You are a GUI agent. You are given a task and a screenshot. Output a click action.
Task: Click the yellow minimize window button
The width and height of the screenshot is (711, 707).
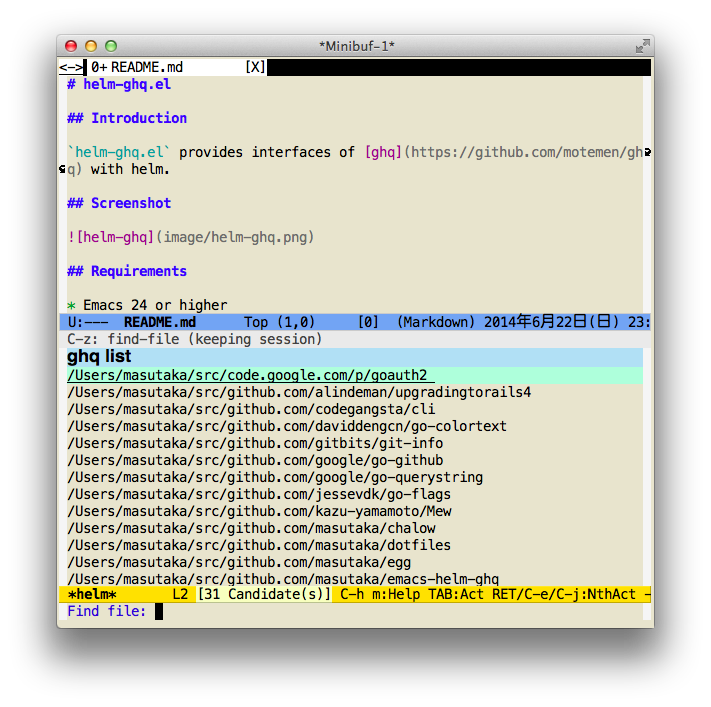pyautogui.click(x=91, y=46)
